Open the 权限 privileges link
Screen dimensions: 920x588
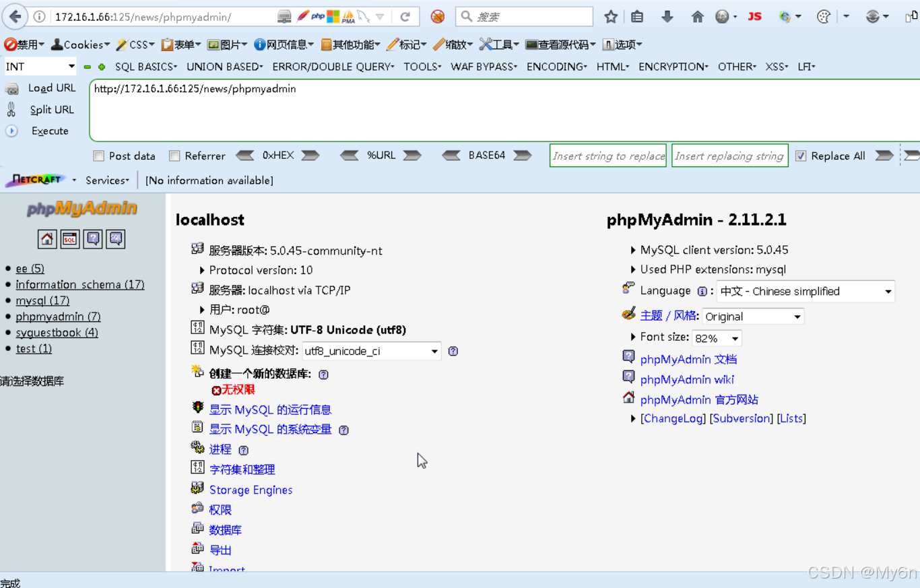click(220, 511)
